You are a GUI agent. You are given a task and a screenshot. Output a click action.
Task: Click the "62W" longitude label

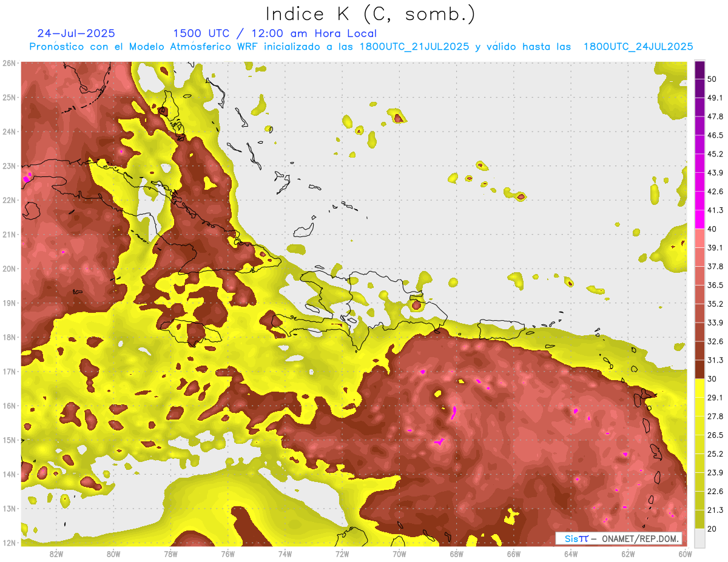(x=628, y=553)
